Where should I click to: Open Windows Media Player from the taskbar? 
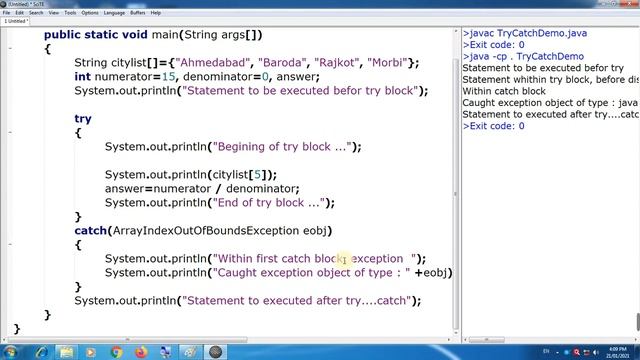[x=91, y=352]
